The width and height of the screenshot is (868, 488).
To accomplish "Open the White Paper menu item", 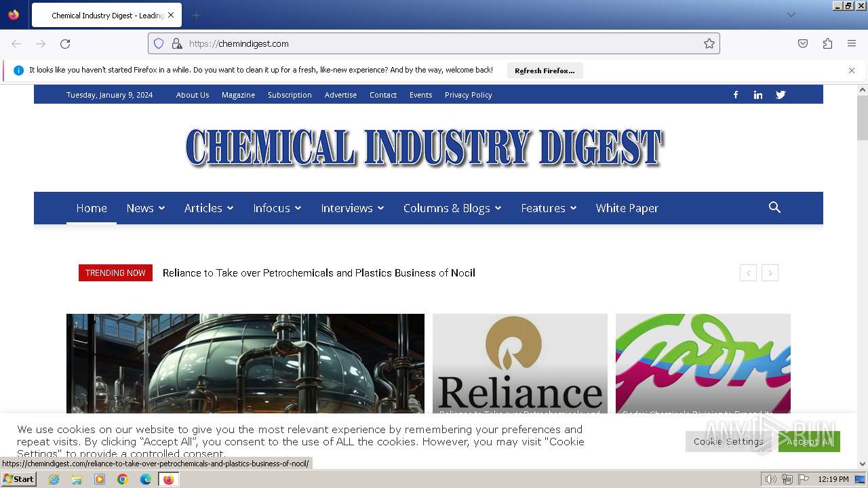I will coord(627,208).
